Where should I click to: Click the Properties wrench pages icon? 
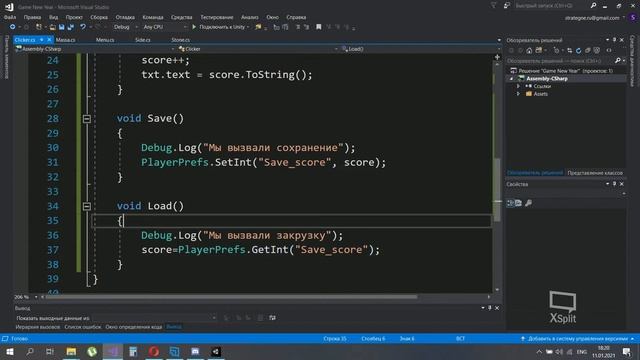click(x=528, y=203)
